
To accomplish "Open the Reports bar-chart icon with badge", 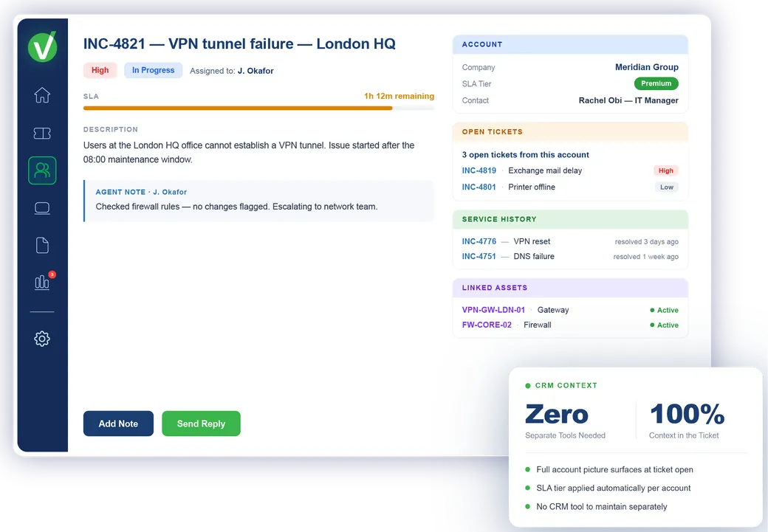I will pyautogui.click(x=43, y=281).
